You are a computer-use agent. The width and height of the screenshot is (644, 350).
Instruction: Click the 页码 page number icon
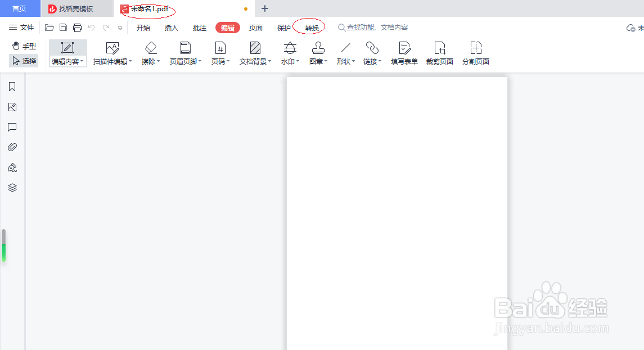pos(220,48)
